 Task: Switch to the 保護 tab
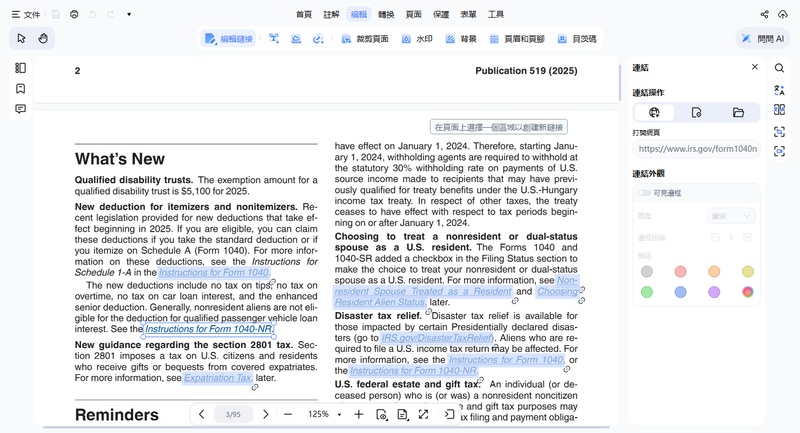point(441,14)
